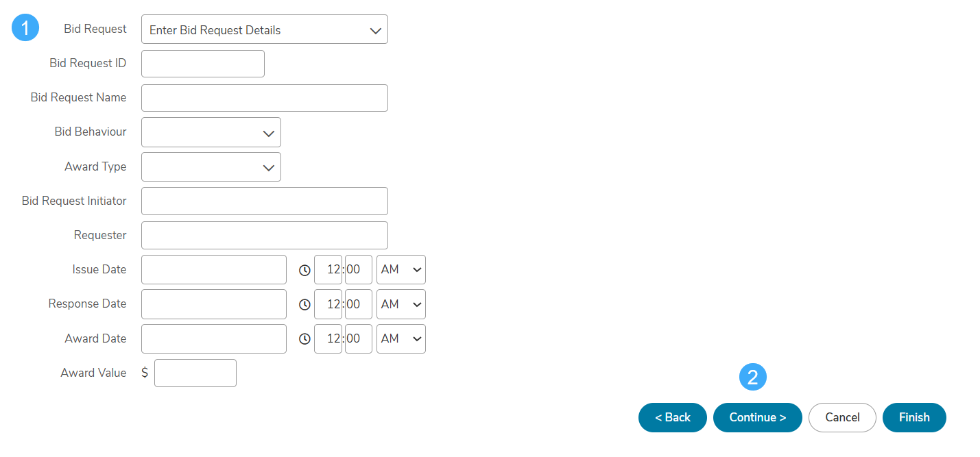Click the blue step 2 marker
The image size is (980, 457).
[752, 377]
